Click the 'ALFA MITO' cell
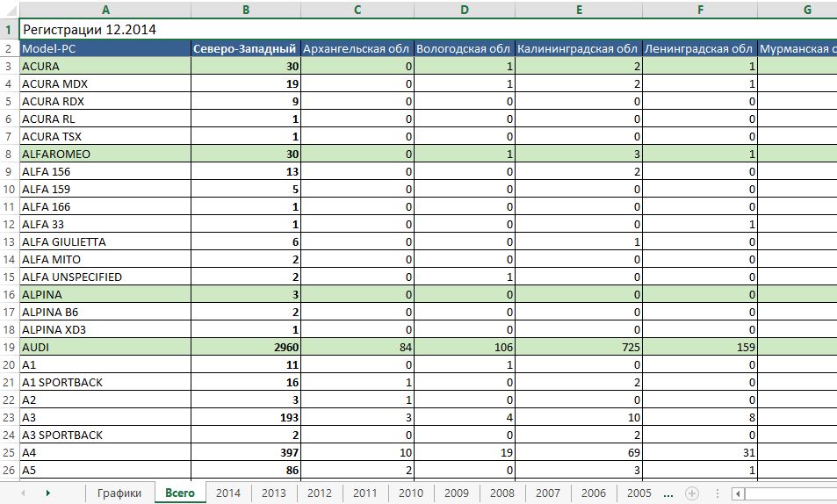This screenshot has width=837, height=504. 105,260
